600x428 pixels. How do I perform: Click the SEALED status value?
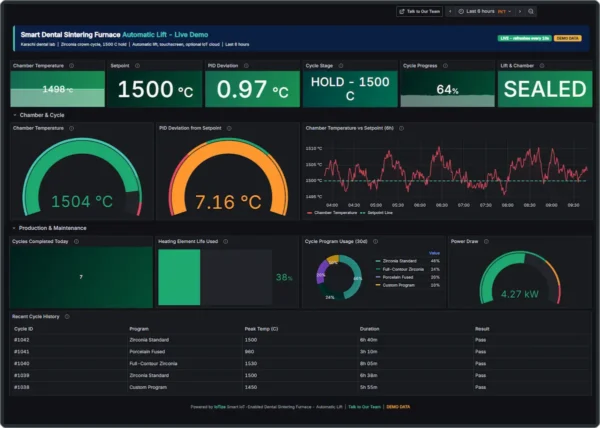[545, 89]
